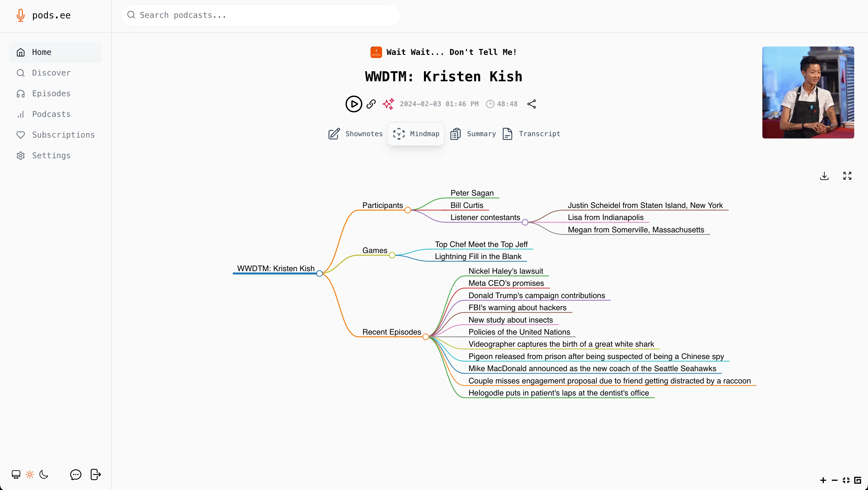Switch to the Transcript tab

point(531,134)
